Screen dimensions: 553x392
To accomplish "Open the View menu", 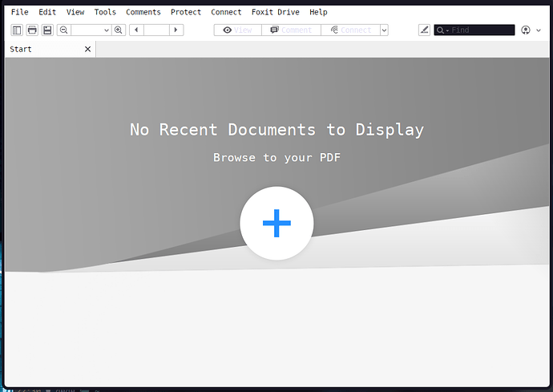I will 75,12.
